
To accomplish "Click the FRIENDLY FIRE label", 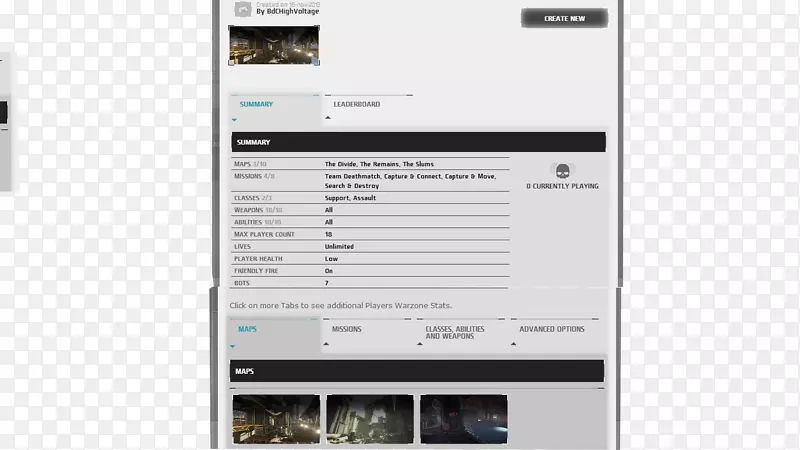I will pyautogui.click(x=256, y=271).
